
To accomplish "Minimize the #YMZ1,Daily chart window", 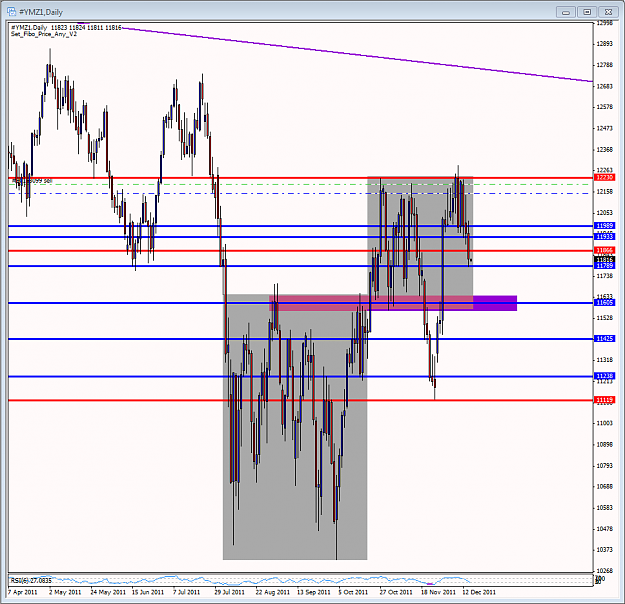I will pos(566,12).
